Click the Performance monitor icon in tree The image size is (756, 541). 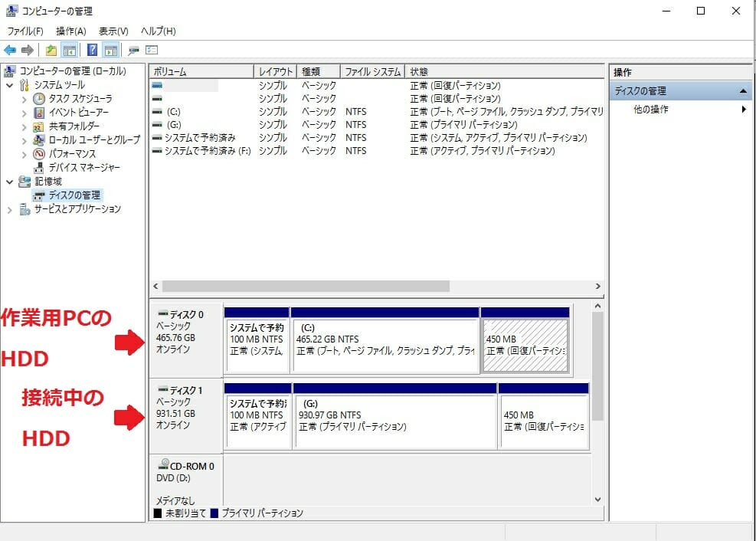pos(39,154)
